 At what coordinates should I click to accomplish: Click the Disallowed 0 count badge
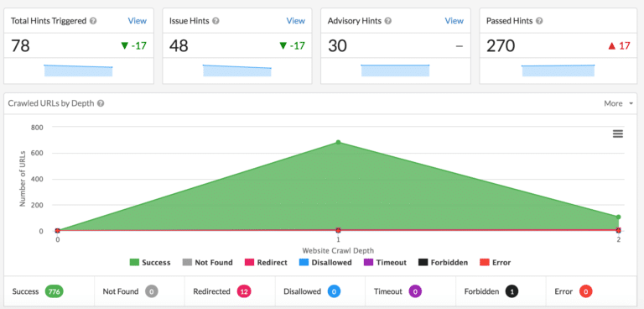pyautogui.click(x=335, y=291)
